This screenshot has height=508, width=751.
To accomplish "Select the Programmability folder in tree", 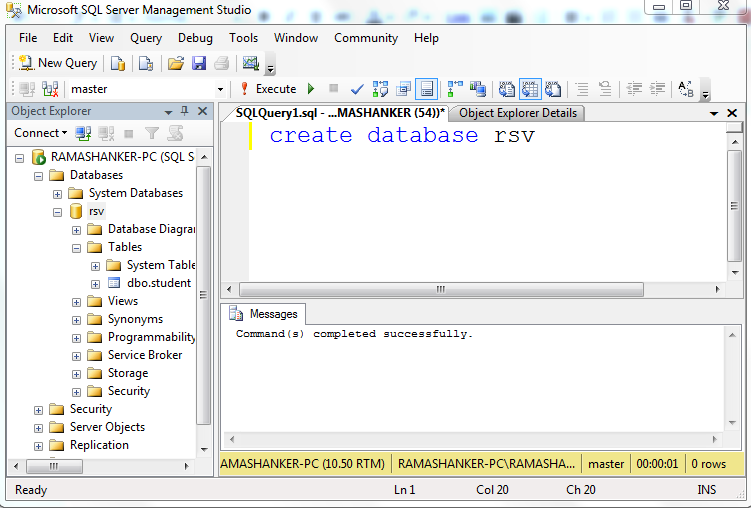I will tap(151, 337).
